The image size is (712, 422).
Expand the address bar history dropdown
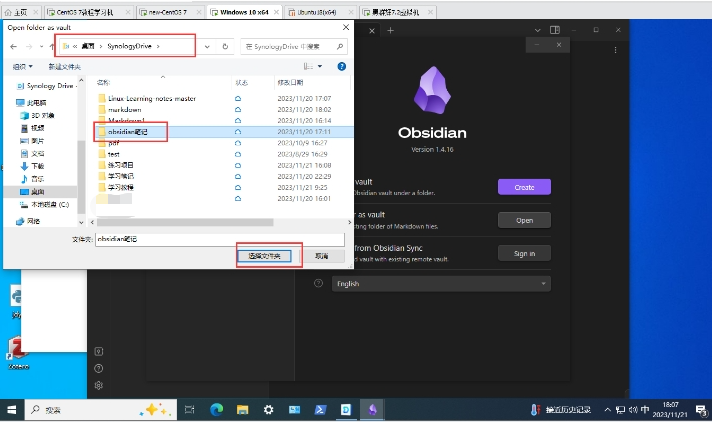point(207,46)
